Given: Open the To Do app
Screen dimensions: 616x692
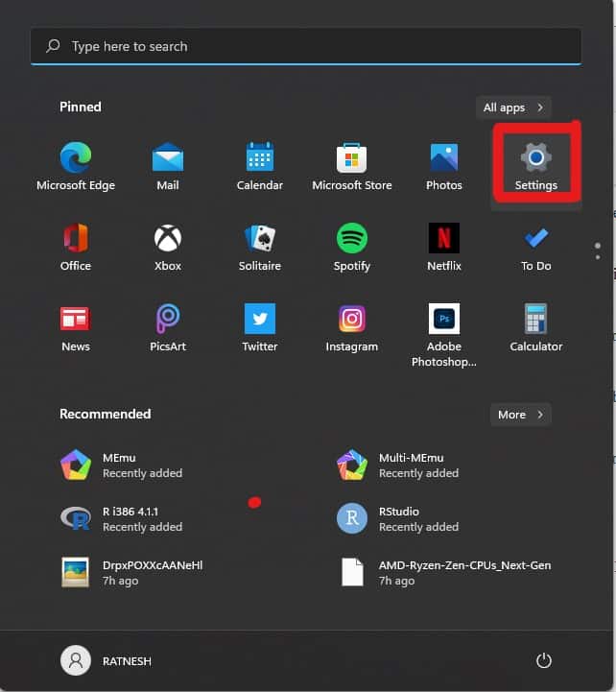Looking at the screenshot, I should [x=535, y=248].
